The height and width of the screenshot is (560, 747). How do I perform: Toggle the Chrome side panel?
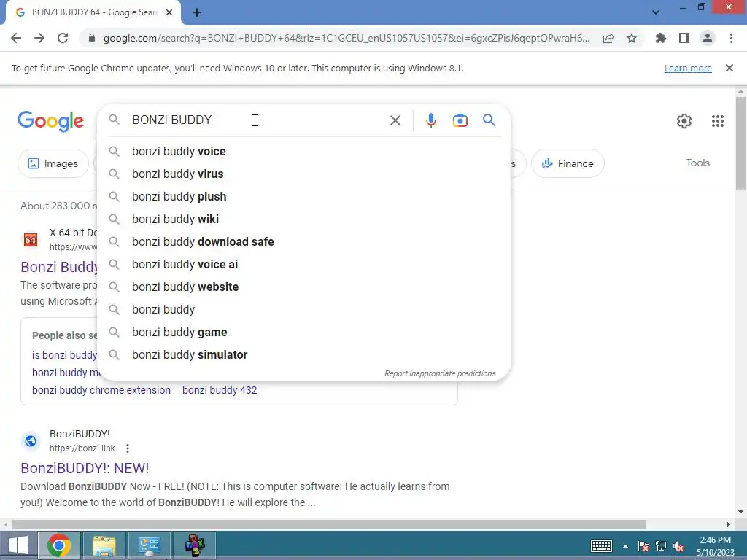tap(684, 38)
